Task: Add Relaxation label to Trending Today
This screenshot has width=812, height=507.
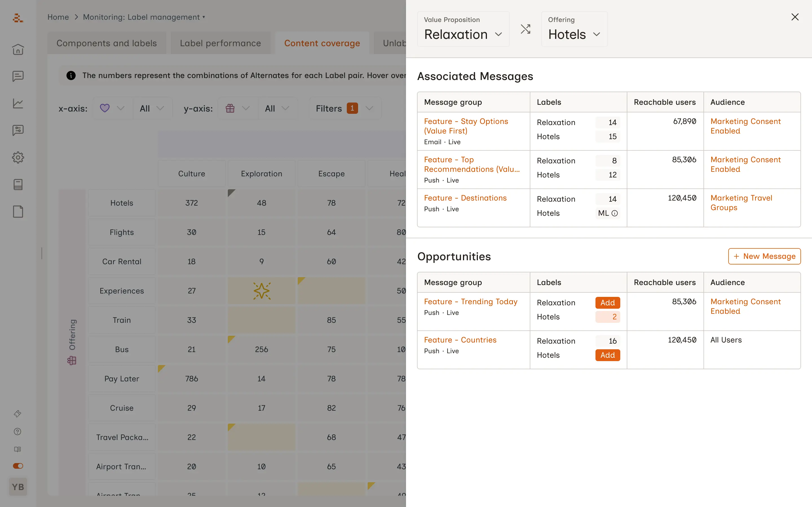Action: tap(607, 303)
